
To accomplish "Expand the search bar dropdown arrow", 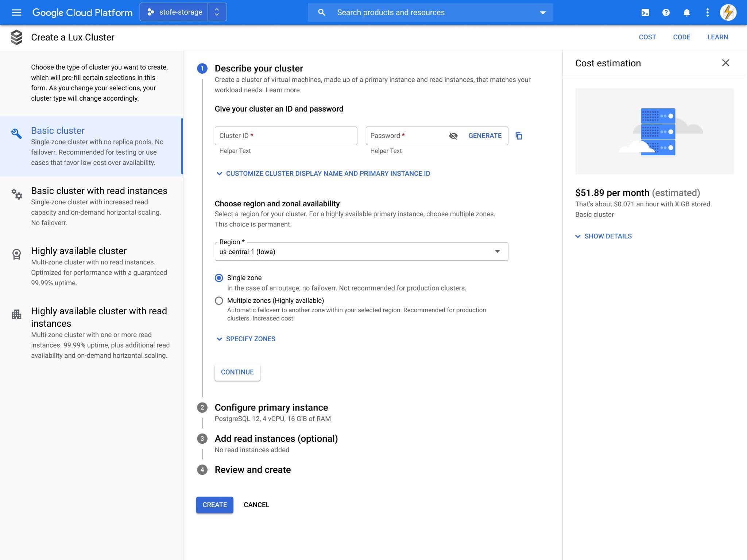I will point(543,13).
